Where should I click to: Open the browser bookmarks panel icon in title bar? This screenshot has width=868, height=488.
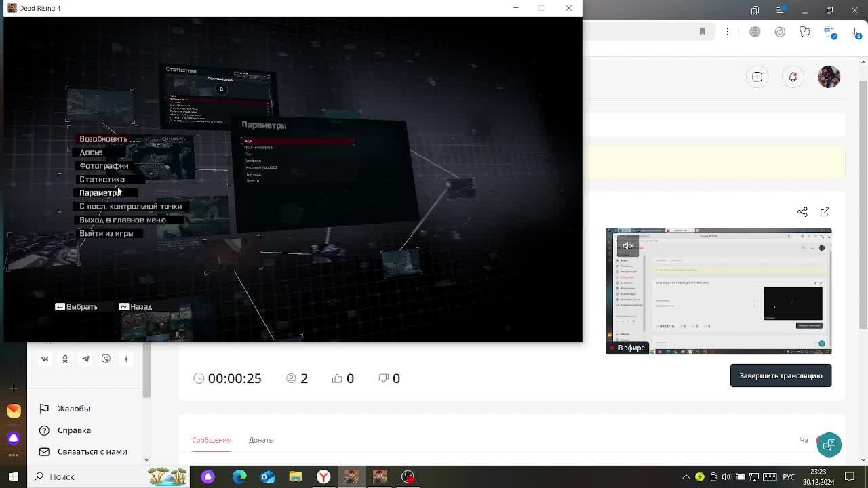pyautogui.click(x=755, y=10)
